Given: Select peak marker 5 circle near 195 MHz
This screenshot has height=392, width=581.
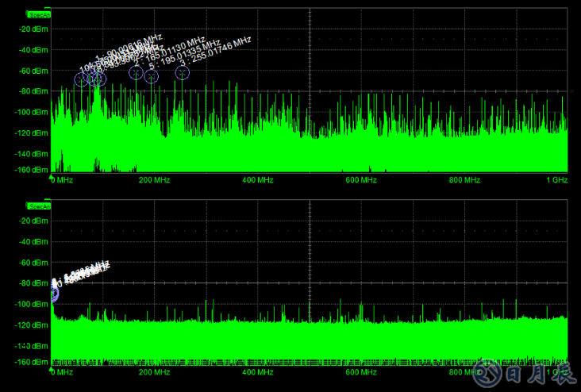Looking at the screenshot, I should point(152,77).
